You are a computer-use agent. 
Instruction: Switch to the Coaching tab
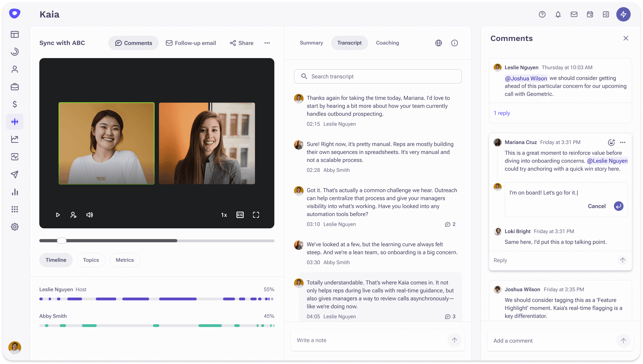coord(387,43)
